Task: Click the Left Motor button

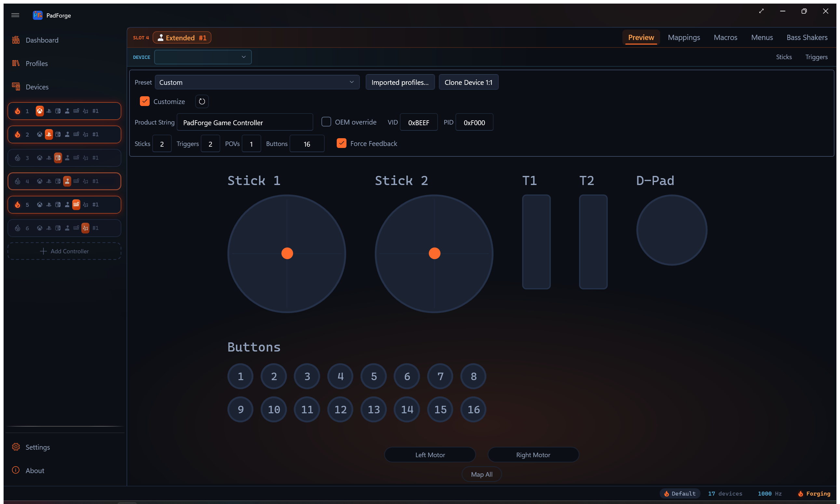Action: pyautogui.click(x=430, y=455)
